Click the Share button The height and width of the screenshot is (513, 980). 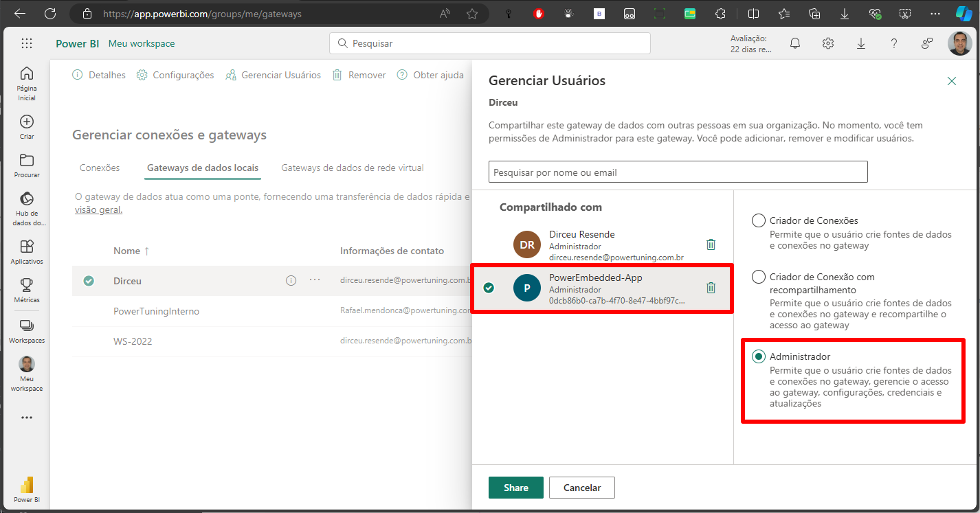click(x=516, y=488)
